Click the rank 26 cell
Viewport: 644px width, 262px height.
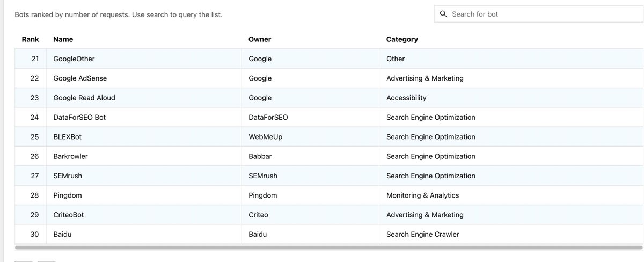coord(31,156)
